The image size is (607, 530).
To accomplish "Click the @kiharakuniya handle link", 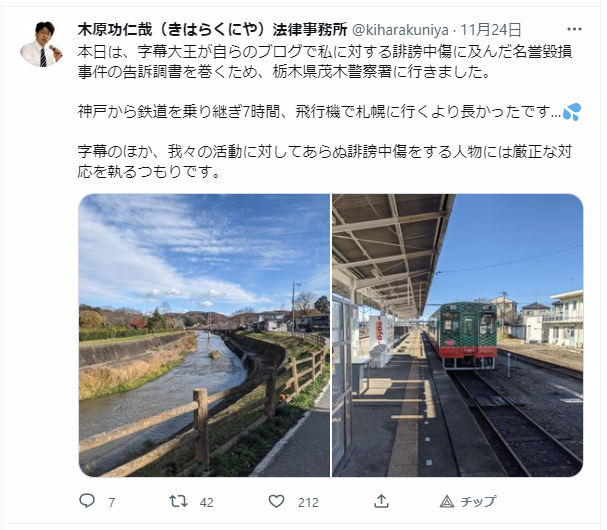I will click(400, 30).
